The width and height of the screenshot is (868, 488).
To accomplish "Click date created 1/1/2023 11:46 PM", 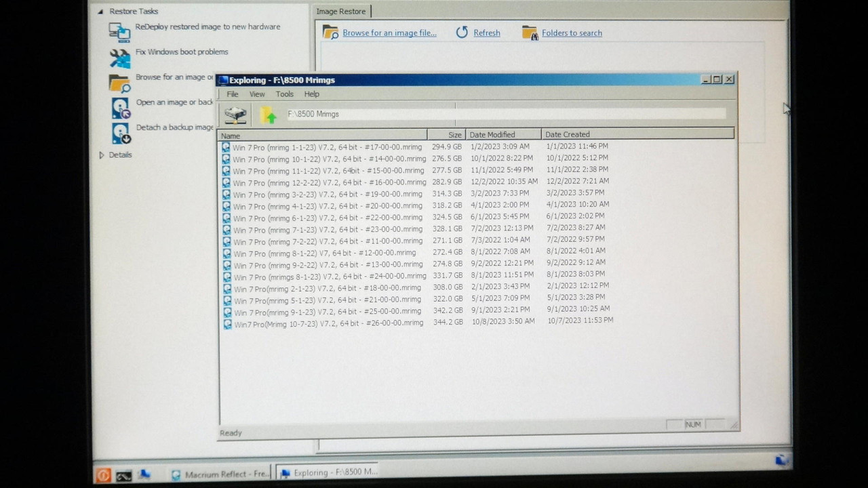I will [577, 146].
